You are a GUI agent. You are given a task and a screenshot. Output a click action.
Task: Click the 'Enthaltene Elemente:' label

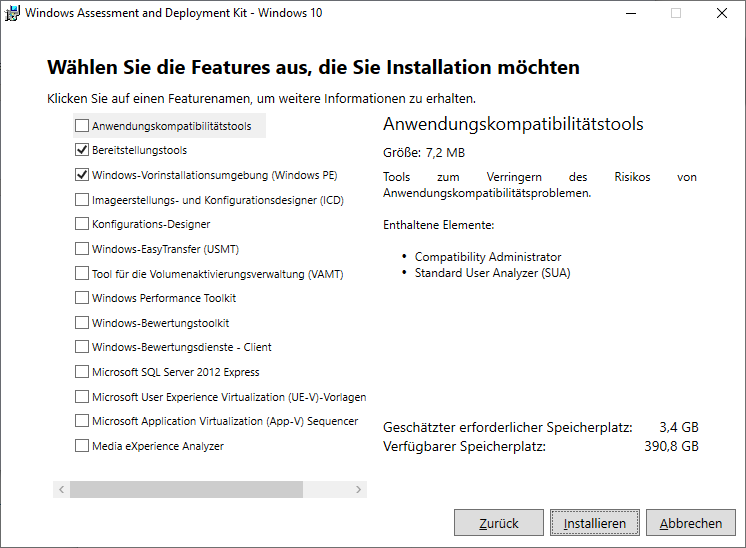coord(439,225)
